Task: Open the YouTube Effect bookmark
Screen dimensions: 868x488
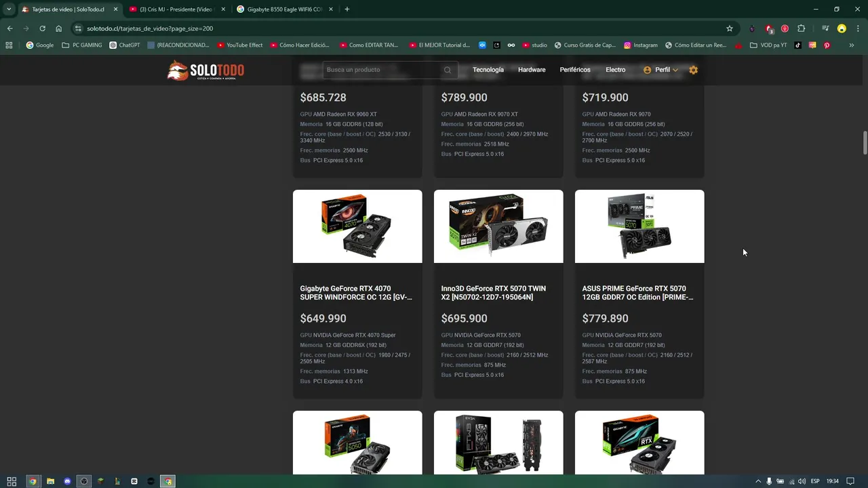Action: coord(240,45)
